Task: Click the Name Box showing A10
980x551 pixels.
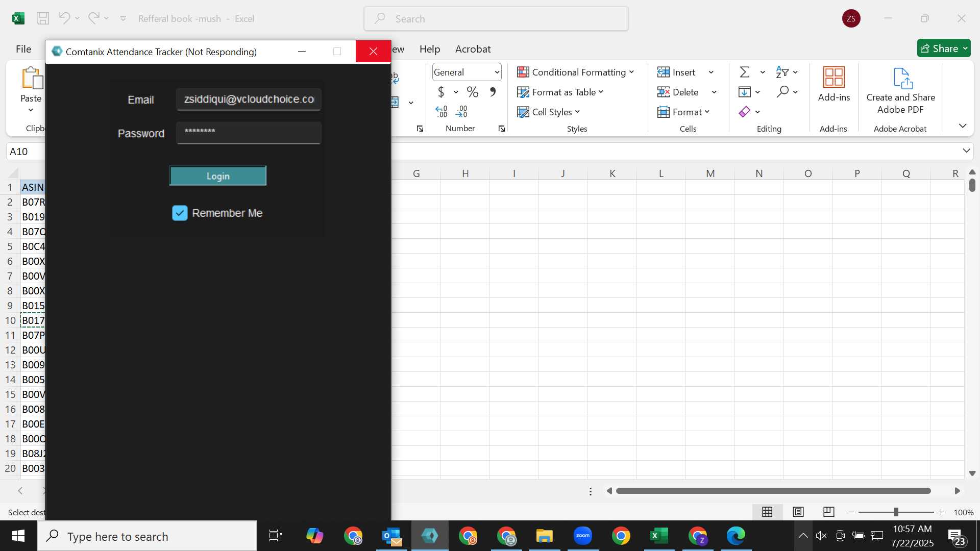Action: tap(26, 152)
